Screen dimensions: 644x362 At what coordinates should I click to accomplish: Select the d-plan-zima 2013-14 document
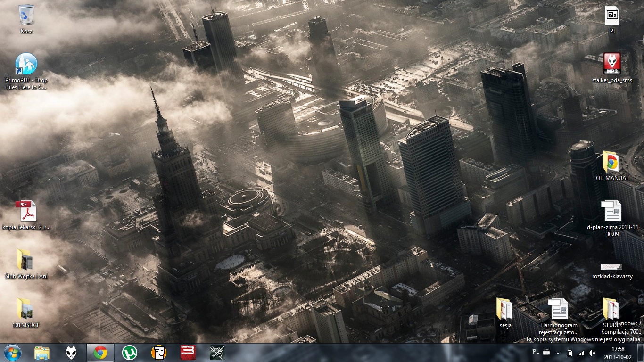[612, 211]
